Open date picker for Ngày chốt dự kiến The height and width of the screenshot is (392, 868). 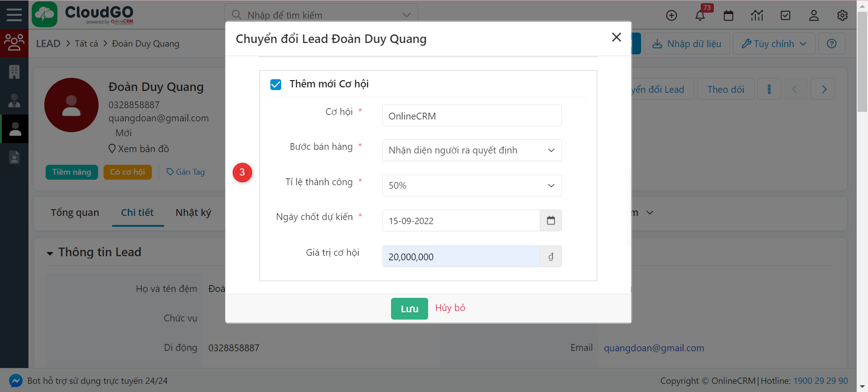click(x=551, y=220)
